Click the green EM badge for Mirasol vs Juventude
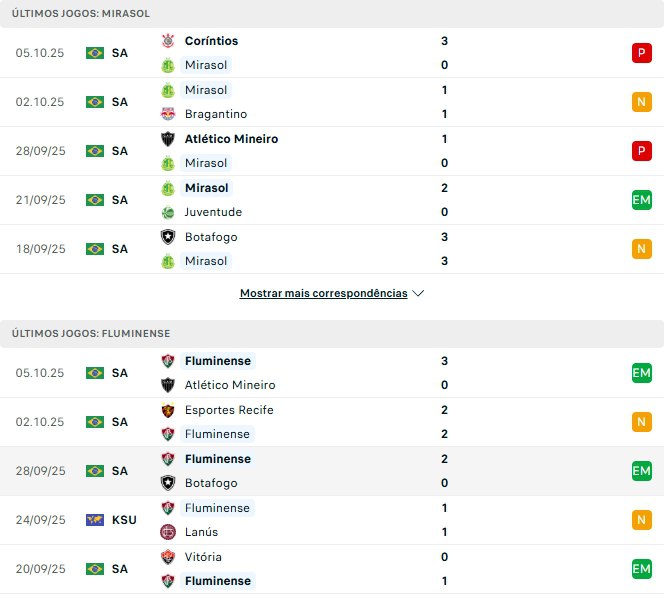The width and height of the screenshot is (672, 598). [641, 200]
